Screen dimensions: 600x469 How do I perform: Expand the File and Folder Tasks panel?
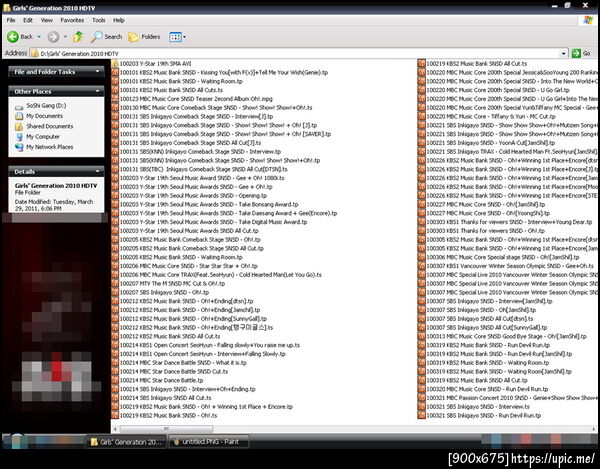pyautogui.click(x=98, y=72)
